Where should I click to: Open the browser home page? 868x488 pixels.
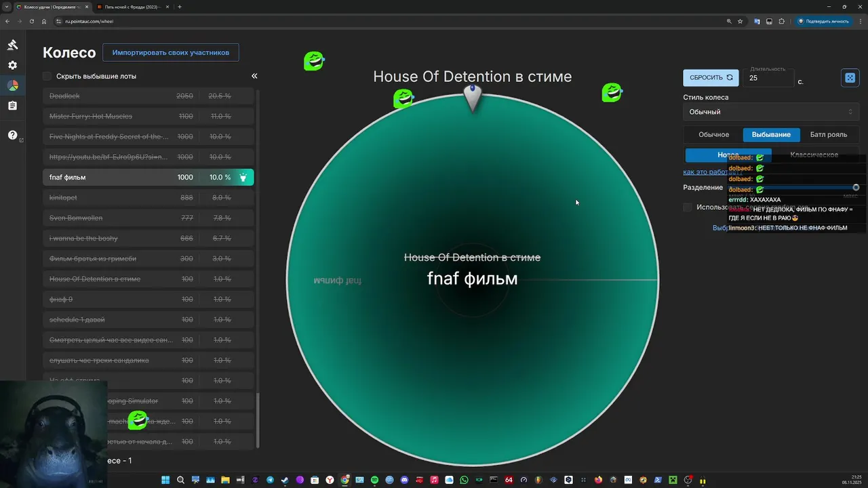click(x=44, y=21)
